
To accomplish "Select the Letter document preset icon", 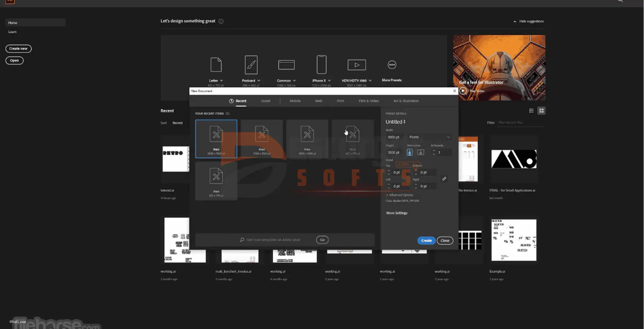I will [x=216, y=65].
